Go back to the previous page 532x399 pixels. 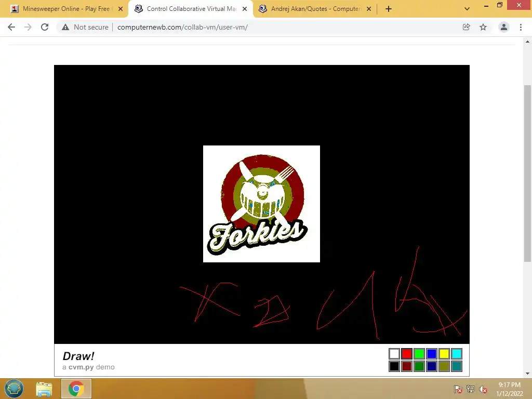(x=11, y=27)
